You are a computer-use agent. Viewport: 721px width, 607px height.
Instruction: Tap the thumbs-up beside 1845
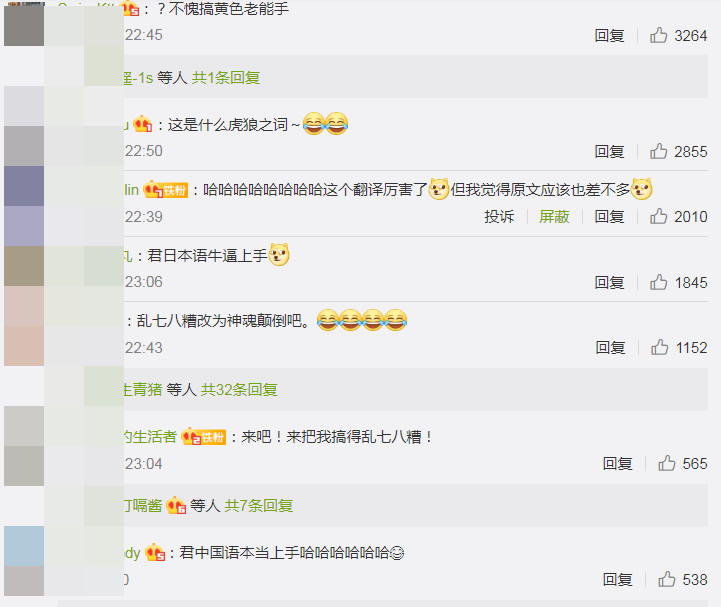coord(658,282)
